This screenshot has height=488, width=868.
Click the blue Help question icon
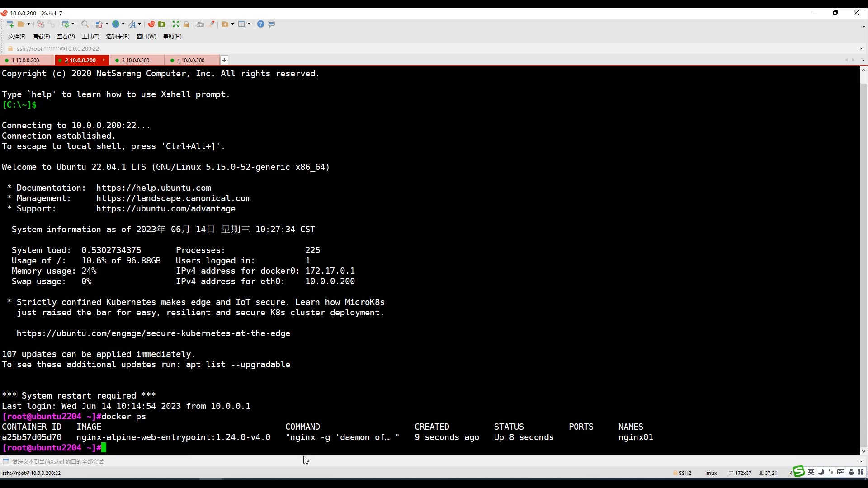(261, 24)
